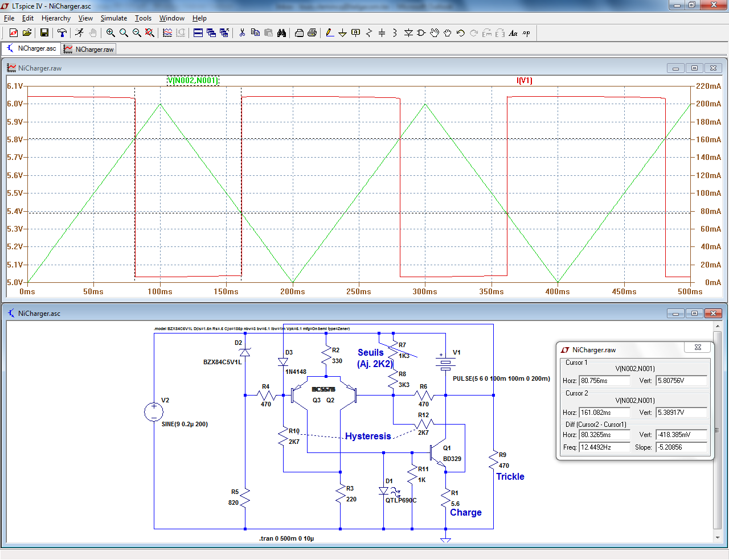729x560 pixels.
Task: Click the red I(V1) trace label
Action: tap(524, 80)
